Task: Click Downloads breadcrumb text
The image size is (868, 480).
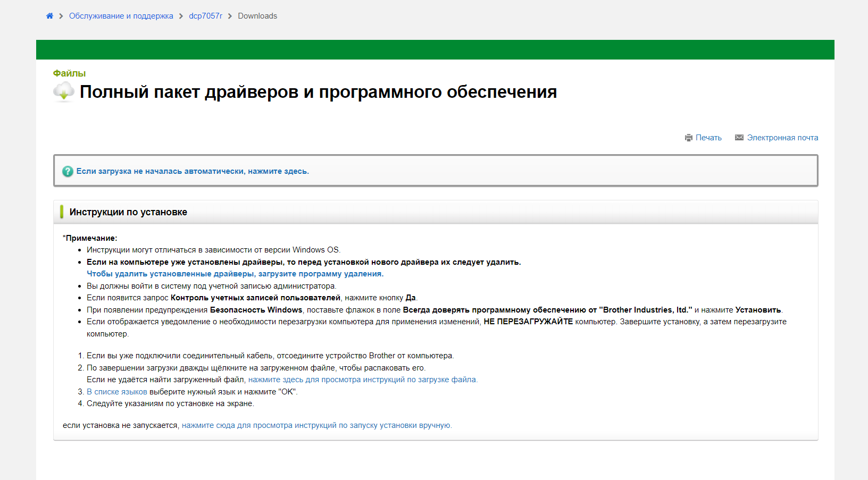Action: click(257, 16)
